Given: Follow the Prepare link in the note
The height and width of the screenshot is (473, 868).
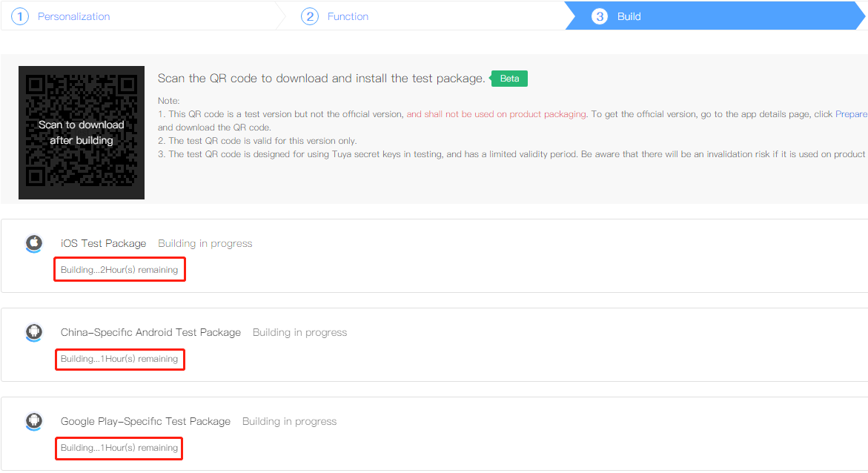Looking at the screenshot, I should pyautogui.click(x=852, y=114).
